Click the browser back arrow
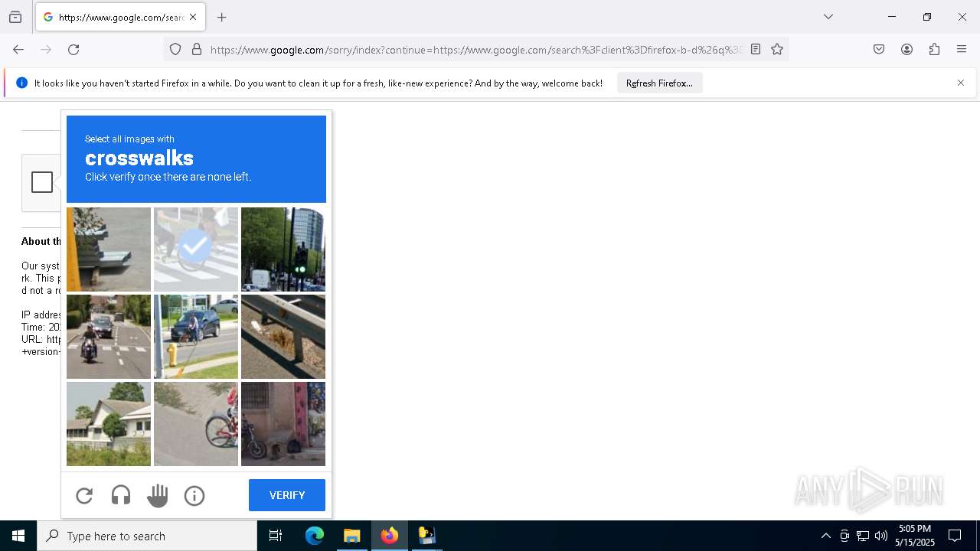 coord(18,49)
